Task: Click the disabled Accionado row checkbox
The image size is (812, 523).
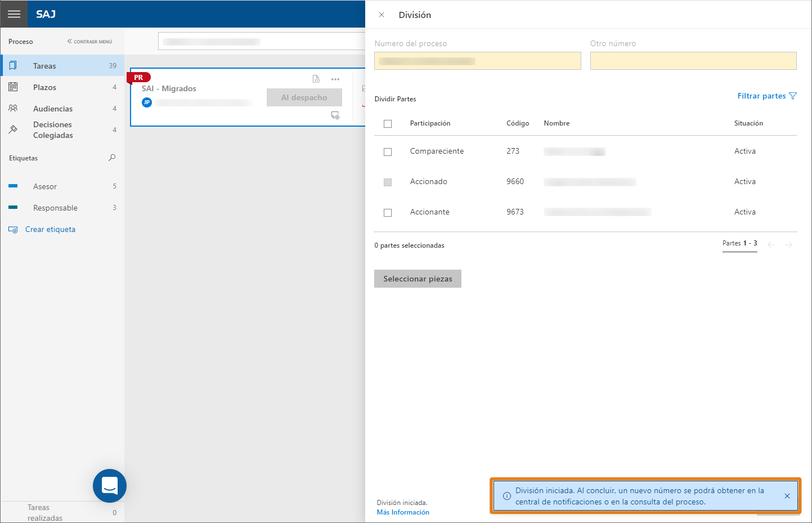Action: (x=388, y=182)
